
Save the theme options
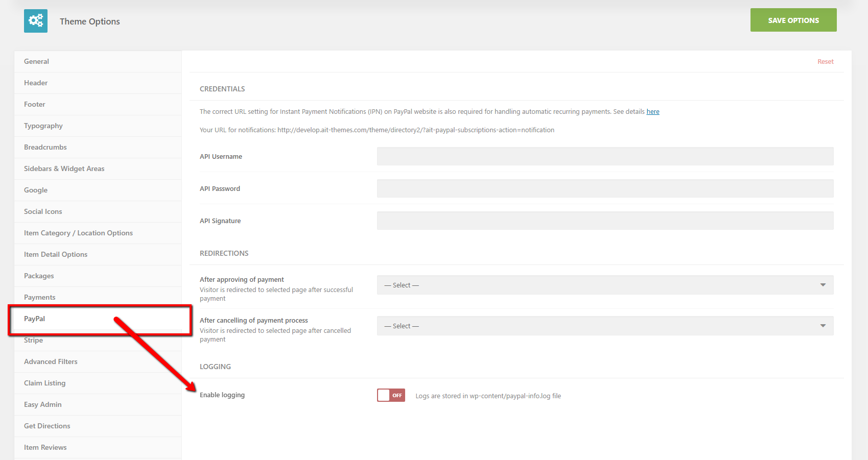point(793,20)
